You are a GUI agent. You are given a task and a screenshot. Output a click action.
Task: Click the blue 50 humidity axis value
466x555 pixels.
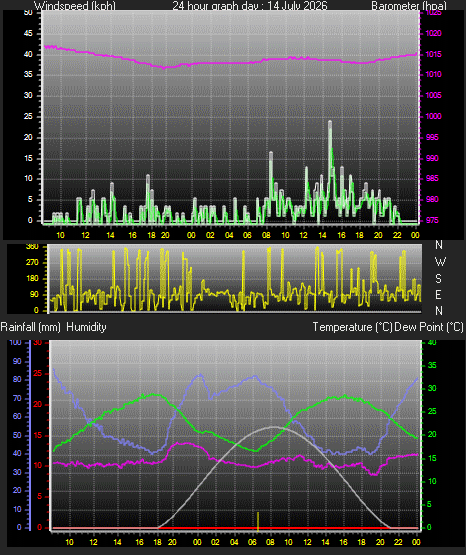[x=17, y=435]
